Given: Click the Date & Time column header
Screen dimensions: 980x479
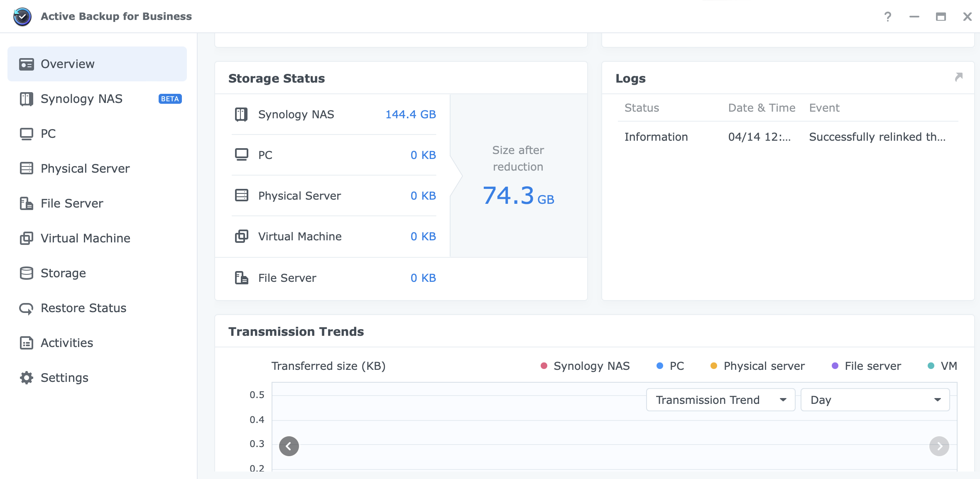Looking at the screenshot, I should point(762,108).
